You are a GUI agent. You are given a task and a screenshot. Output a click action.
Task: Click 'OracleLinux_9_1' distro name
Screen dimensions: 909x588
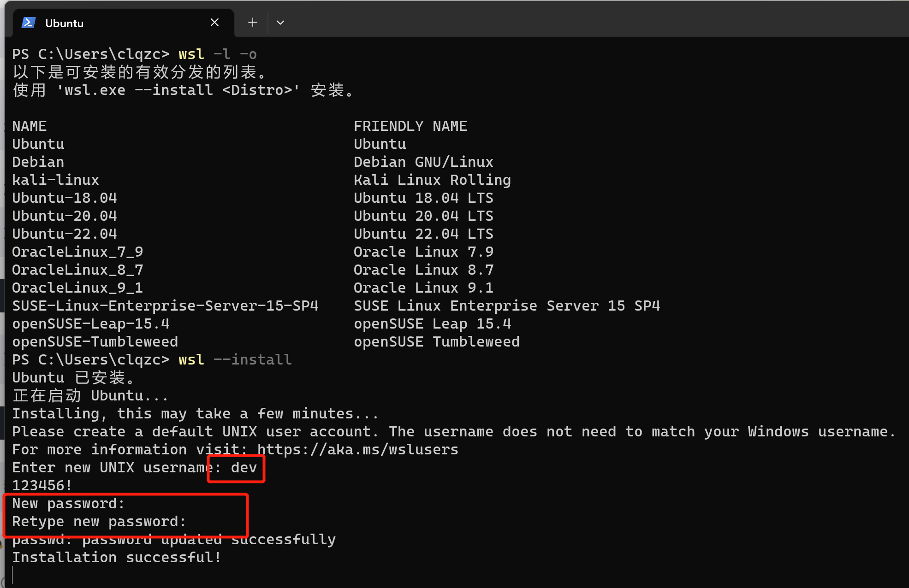pos(77,288)
